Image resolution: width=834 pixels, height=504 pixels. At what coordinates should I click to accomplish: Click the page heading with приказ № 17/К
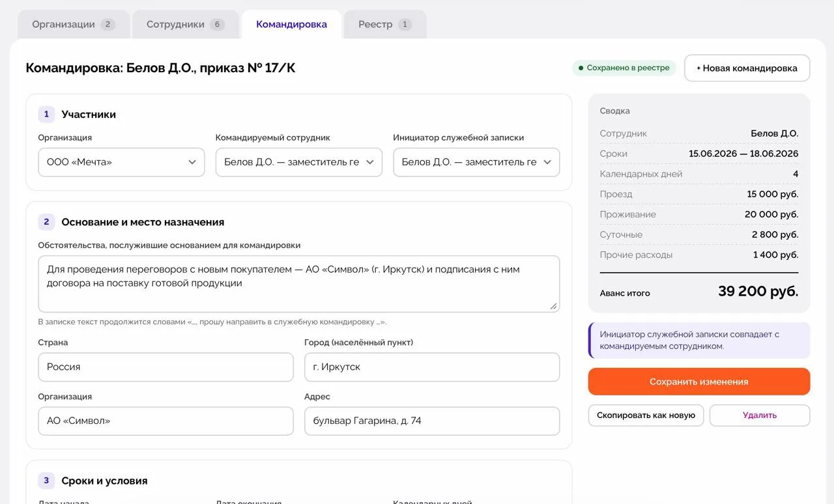pos(160,68)
